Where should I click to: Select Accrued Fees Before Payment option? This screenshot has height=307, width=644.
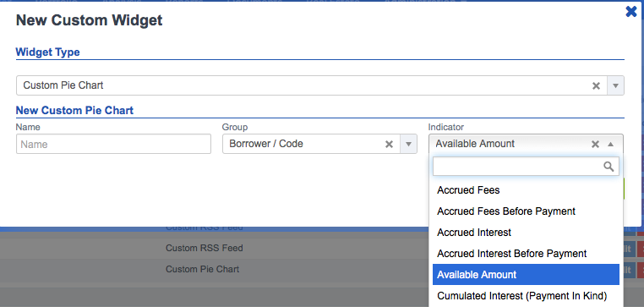point(526,211)
